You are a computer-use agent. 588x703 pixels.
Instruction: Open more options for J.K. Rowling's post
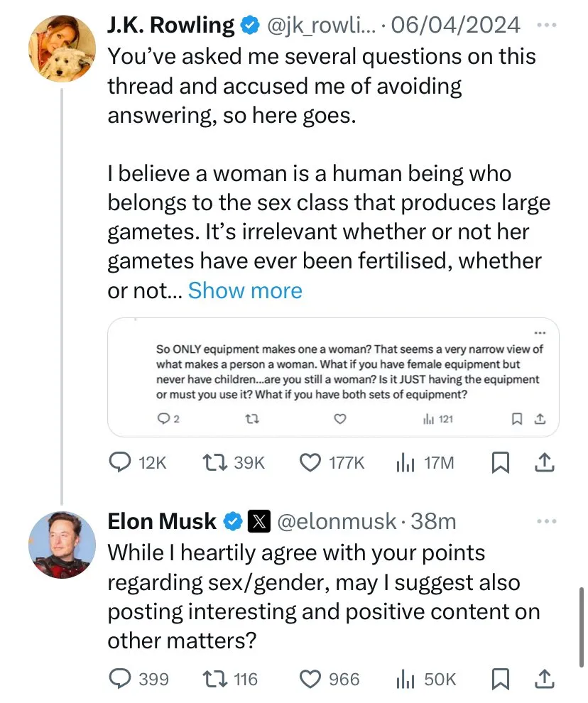point(546,25)
